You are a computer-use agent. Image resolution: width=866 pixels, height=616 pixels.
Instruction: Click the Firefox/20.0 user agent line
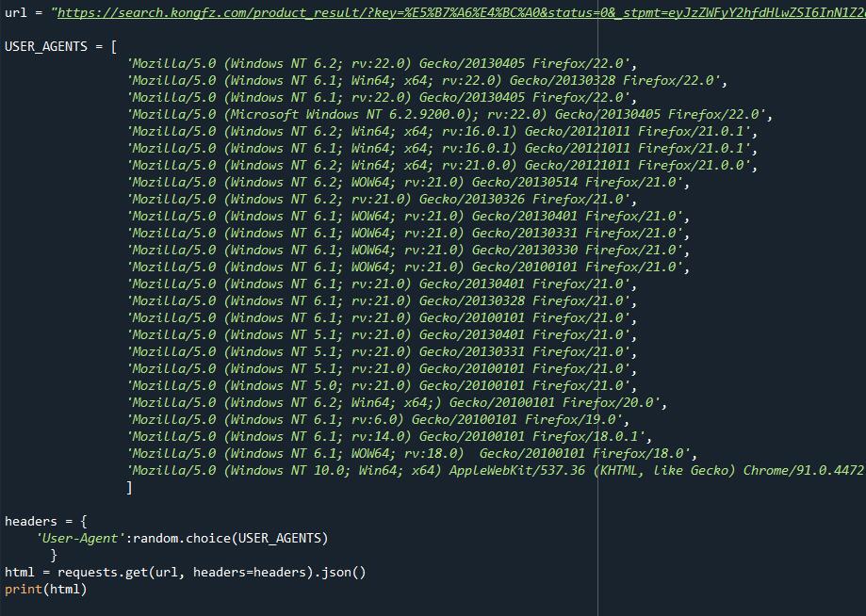(x=396, y=403)
